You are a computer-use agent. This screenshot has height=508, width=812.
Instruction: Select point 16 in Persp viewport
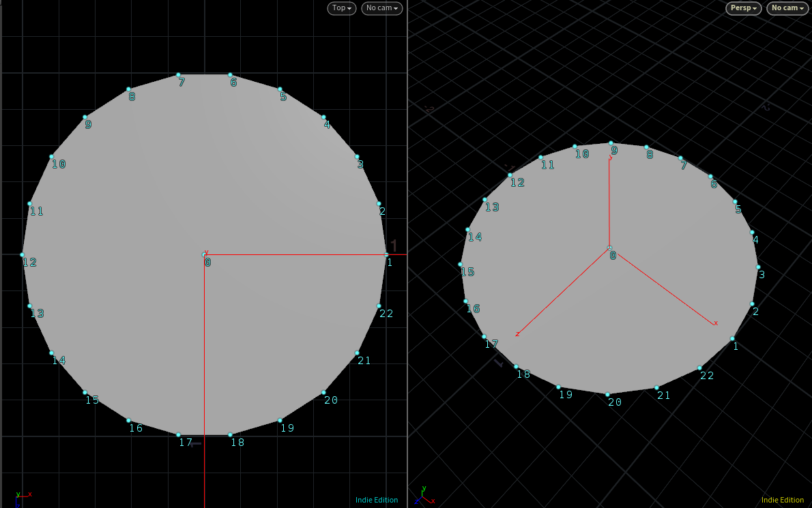pos(465,301)
